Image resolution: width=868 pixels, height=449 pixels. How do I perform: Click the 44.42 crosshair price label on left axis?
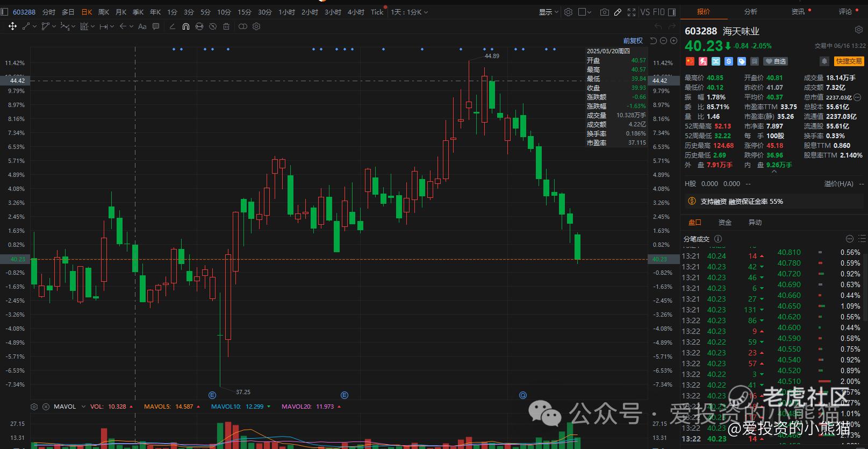(15, 81)
